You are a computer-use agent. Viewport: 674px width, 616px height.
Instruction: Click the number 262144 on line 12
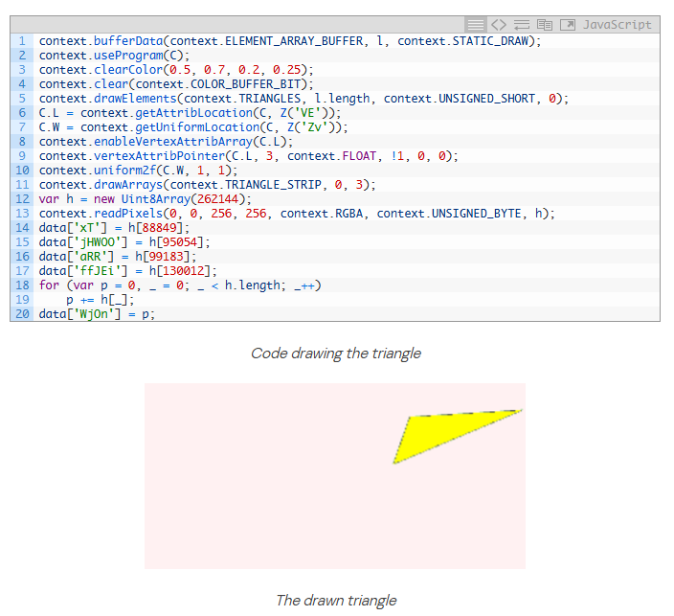point(218,198)
